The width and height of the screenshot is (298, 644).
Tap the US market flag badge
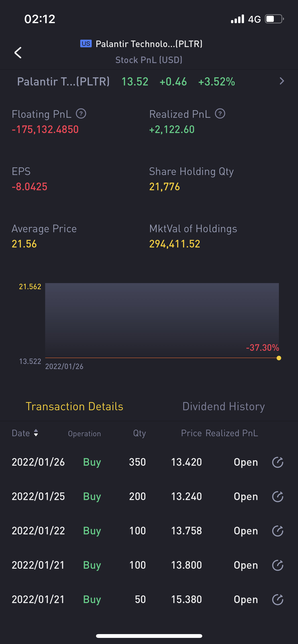(x=86, y=44)
